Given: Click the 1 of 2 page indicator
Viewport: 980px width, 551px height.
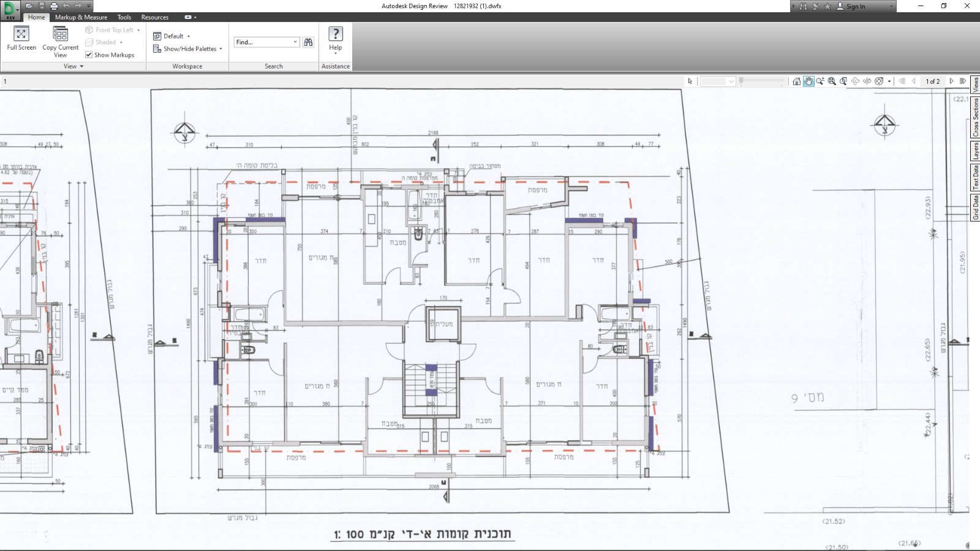Looking at the screenshot, I should [932, 81].
